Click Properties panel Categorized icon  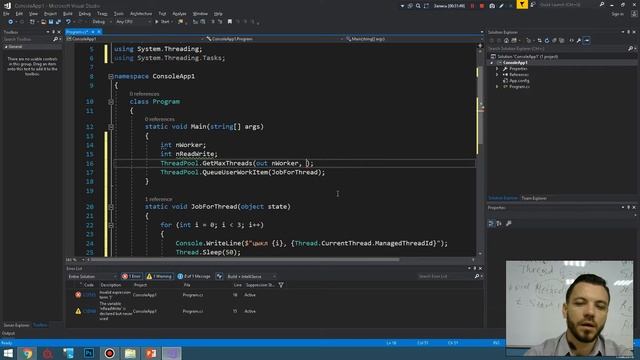pyautogui.click(x=491, y=223)
